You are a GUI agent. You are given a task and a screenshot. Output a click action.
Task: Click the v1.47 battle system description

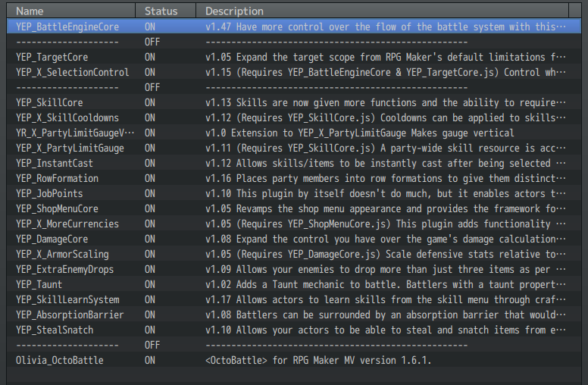point(386,27)
